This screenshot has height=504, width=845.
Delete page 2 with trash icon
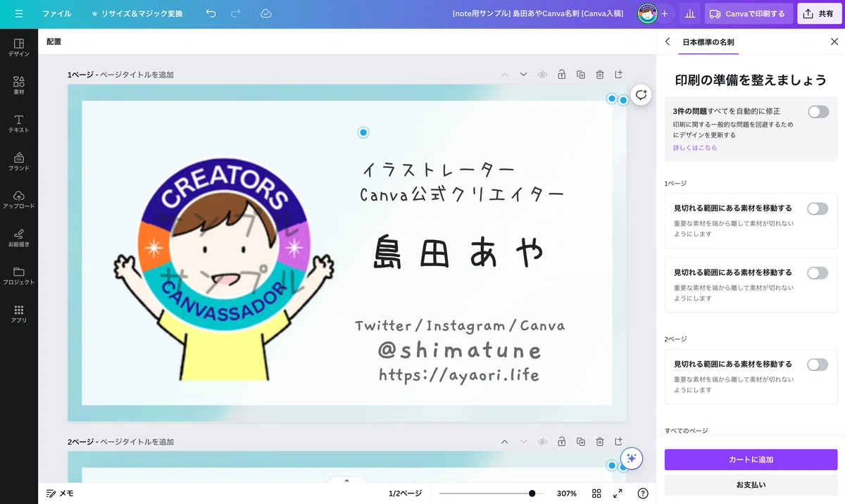pos(599,442)
